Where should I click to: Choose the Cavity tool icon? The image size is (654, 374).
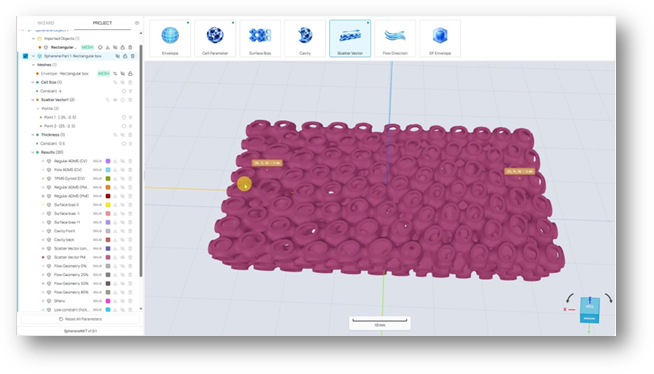pyautogui.click(x=305, y=38)
